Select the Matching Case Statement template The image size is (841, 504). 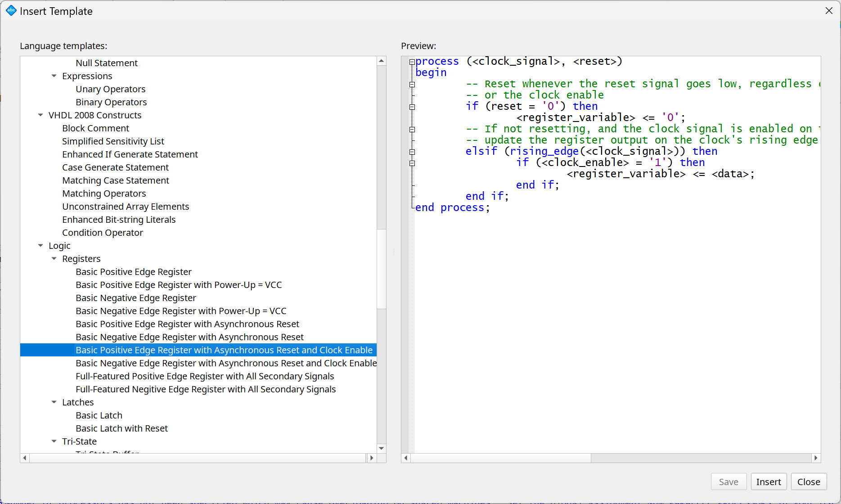tap(116, 180)
